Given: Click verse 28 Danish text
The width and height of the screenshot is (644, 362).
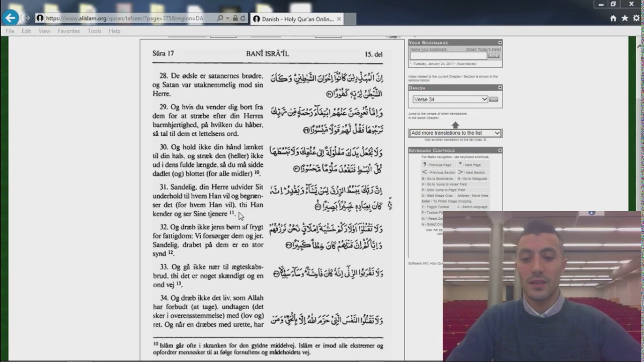Looking at the screenshot, I should (208, 85).
